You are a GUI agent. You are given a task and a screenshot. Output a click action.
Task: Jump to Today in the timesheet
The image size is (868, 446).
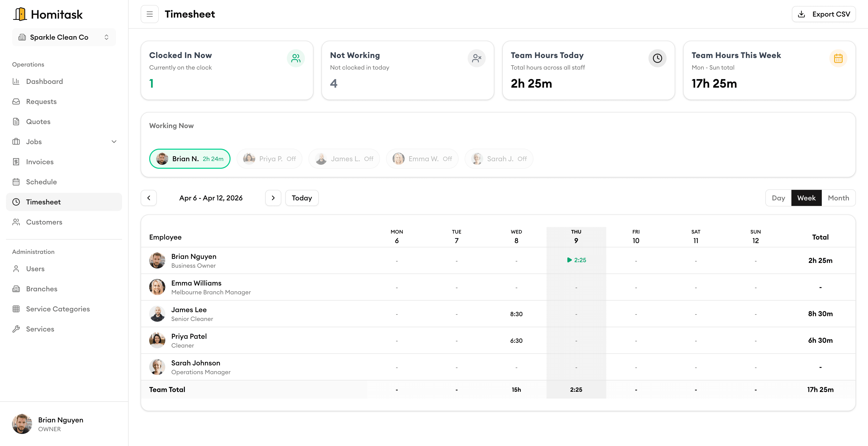[x=302, y=198]
